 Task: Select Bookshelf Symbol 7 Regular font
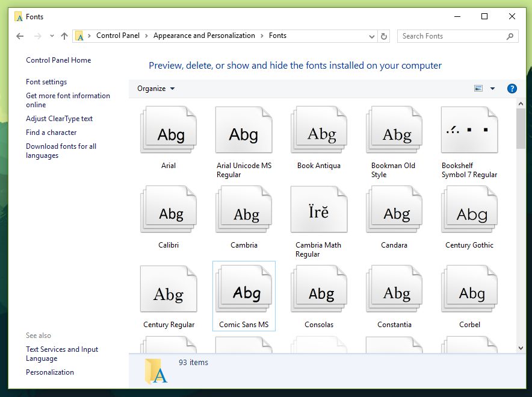coord(469,130)
